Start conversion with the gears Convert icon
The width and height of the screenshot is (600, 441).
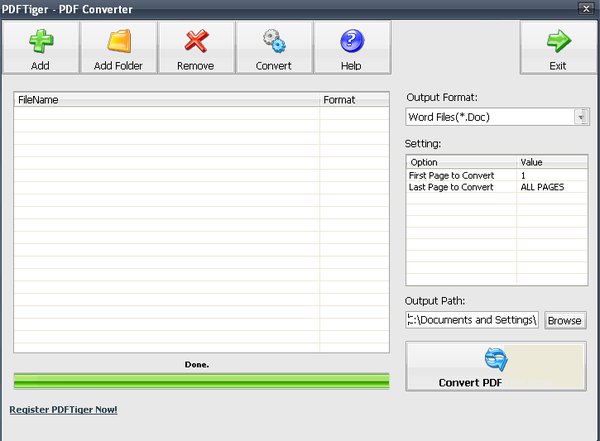274,41
